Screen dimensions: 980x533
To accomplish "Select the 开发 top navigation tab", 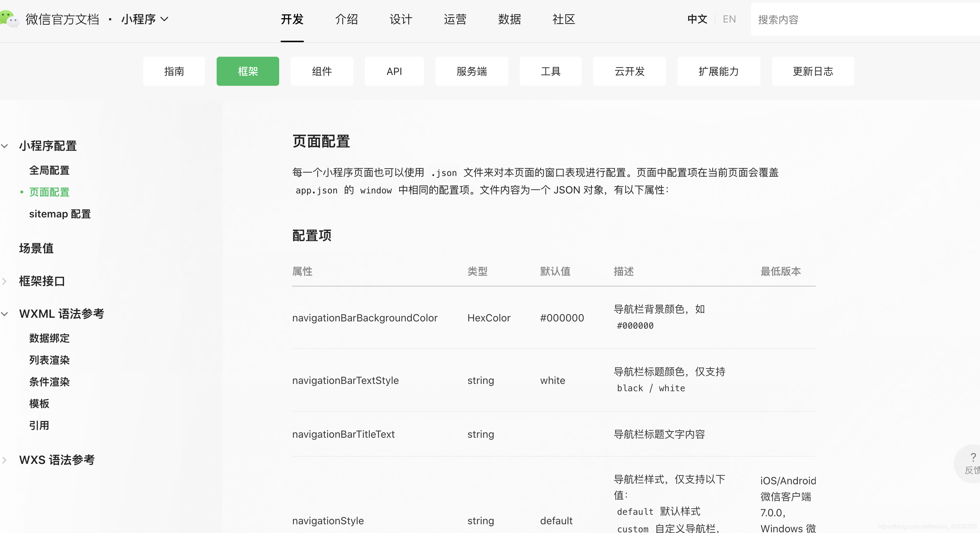I will tap(292, 19).
